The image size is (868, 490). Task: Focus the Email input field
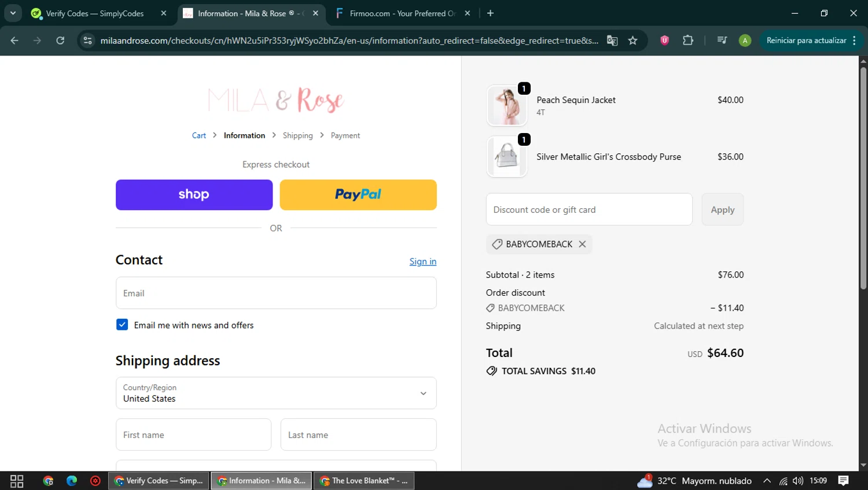pyautogui.click(x=276, y=293)
